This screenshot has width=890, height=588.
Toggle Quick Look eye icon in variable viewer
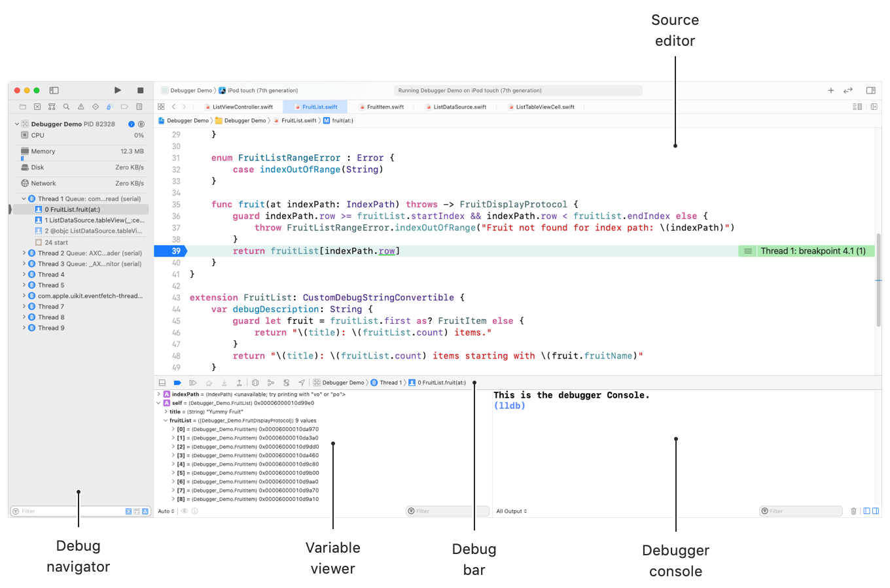[185, 511]
